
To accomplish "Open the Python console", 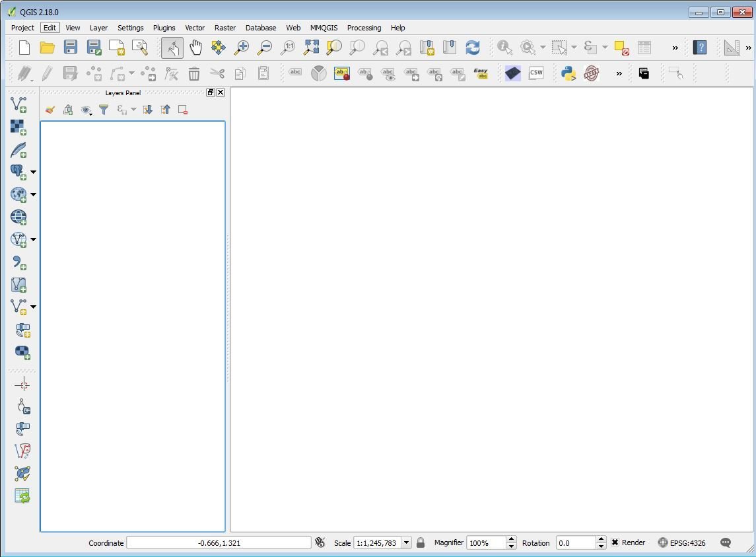I will [568, 73].
